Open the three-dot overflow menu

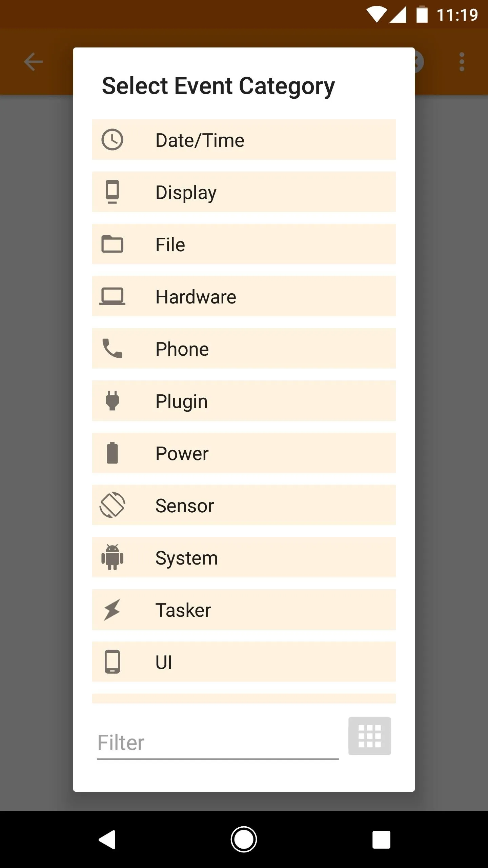[x=462, y=62]
